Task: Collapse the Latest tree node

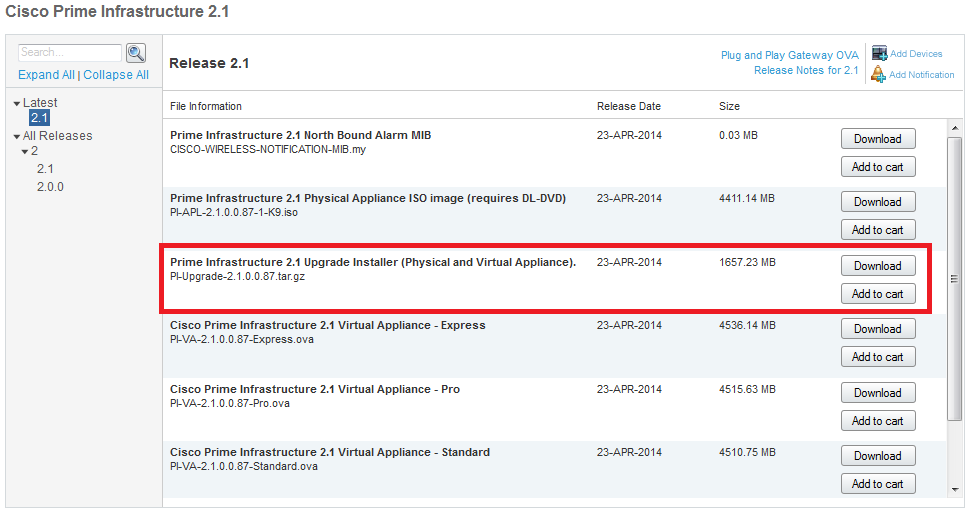Action: click(x=17, y=103)
